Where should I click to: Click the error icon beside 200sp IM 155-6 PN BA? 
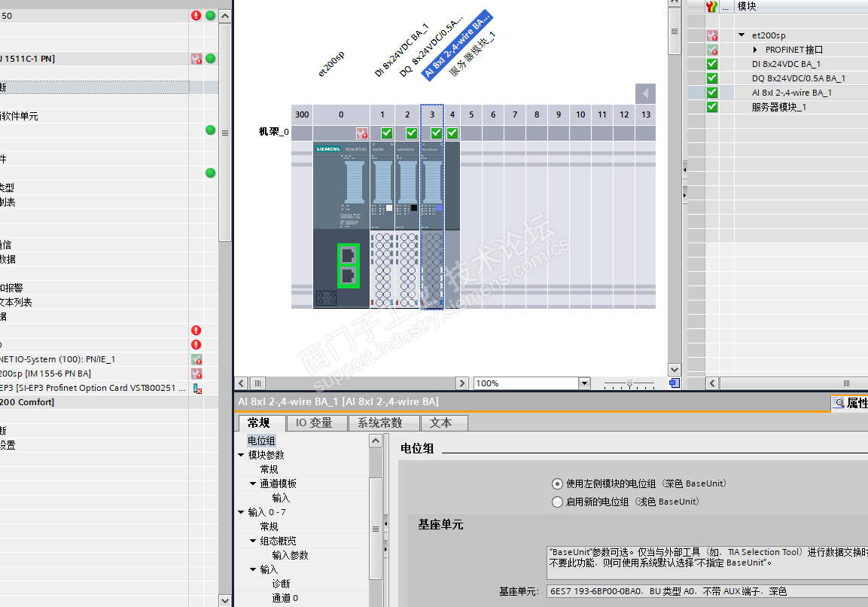click(x=196, y=374)
